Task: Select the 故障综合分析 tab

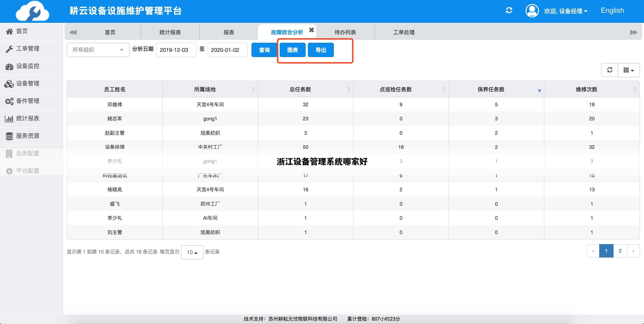Action: pyautogui.click(x=287, y=32)
